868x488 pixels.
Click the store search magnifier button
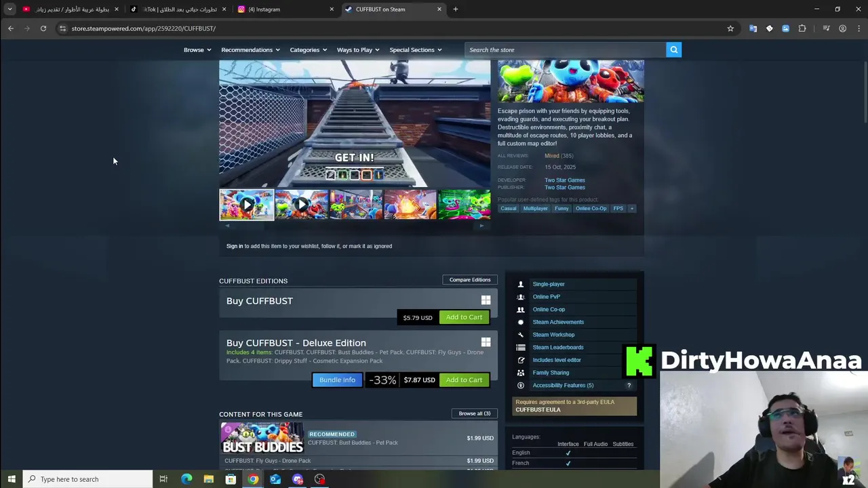(x=673, y=49)
